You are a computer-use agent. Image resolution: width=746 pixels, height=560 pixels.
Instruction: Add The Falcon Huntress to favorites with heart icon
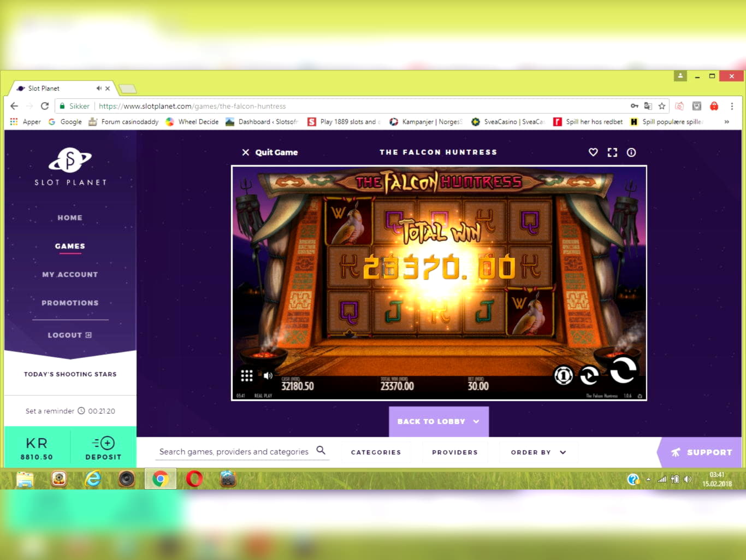[x=593, y=152]
